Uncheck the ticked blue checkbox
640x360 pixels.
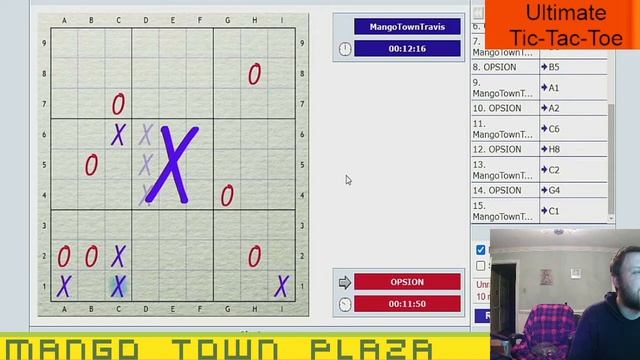[x=481, y=250]
